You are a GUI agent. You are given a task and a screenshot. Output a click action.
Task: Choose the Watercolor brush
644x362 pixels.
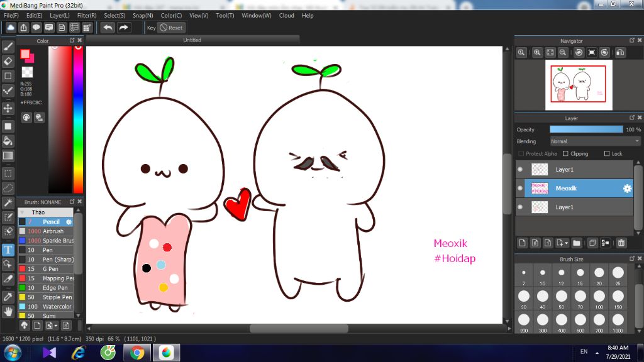[46, 307]
